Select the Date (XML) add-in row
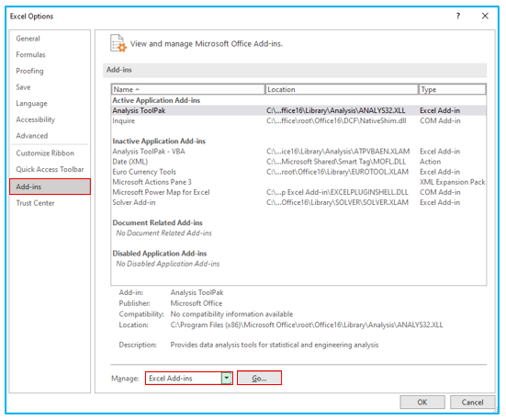 (x=298, y=162)
